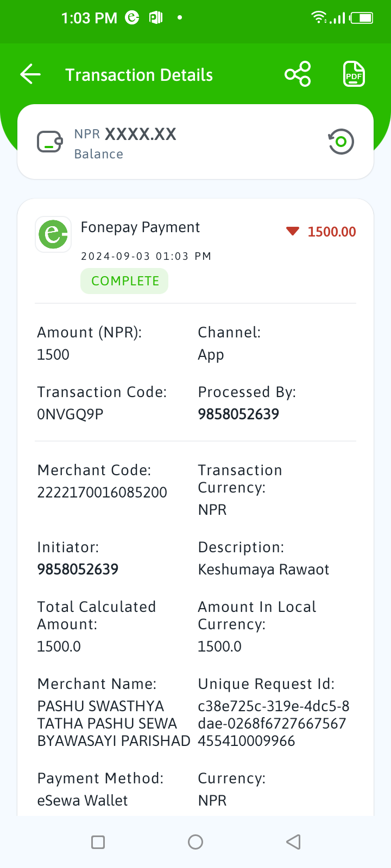Download the transaction as PDF

coord(354,74)
